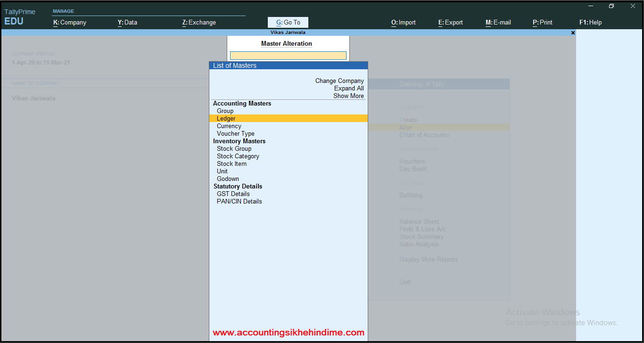This screenshot has width=644, height=343.
Task: Open Banking in Gateway of Tally
Action: coord(411,195)
